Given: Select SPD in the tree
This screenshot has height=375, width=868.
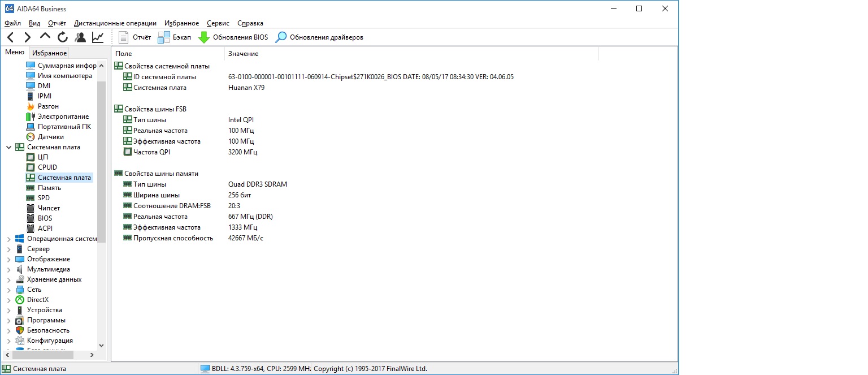Looking at the screenshot, I should click(x=38, y=198).
